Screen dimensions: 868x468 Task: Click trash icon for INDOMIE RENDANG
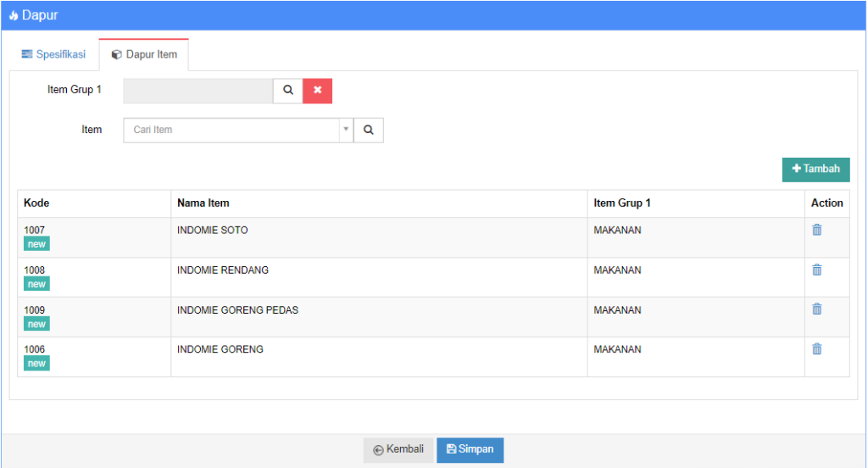[x=817, y=270]
